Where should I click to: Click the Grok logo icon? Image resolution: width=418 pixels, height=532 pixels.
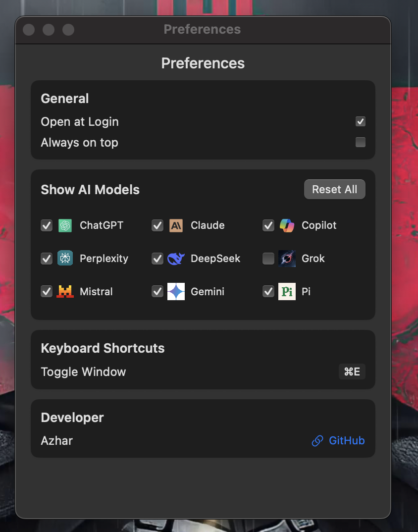click(287, 259)
